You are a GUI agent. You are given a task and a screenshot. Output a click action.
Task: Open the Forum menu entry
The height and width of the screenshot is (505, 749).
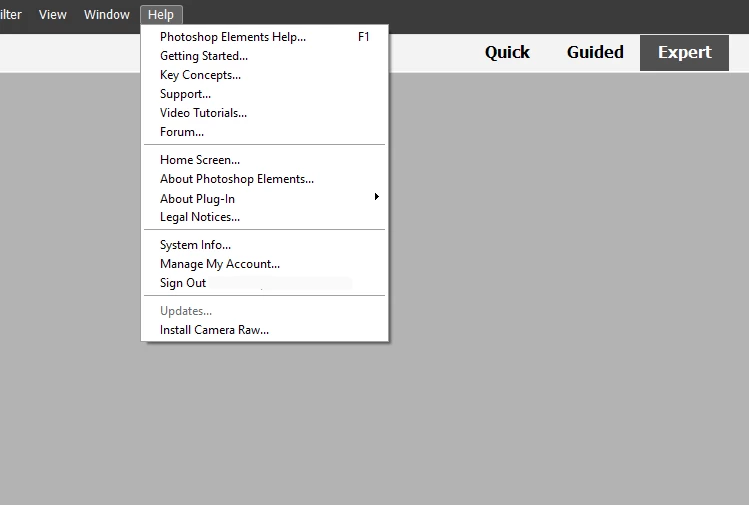coord(265,132)
